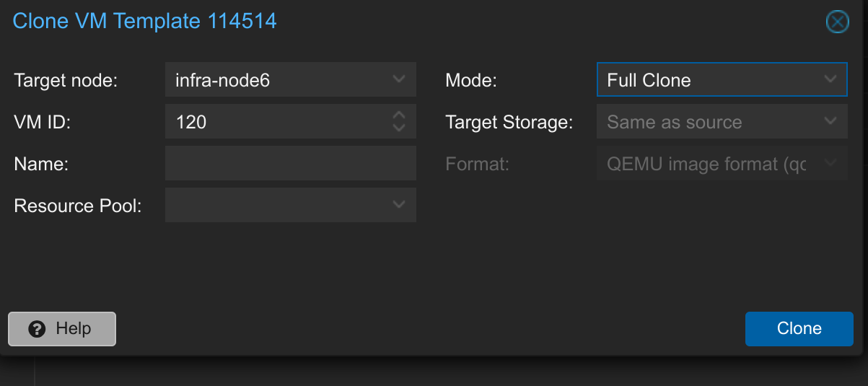Image resolution: width=868 pixels, height=386 pixels.
Task: Expand the Target node dropdown arrow
Action: 399,79
